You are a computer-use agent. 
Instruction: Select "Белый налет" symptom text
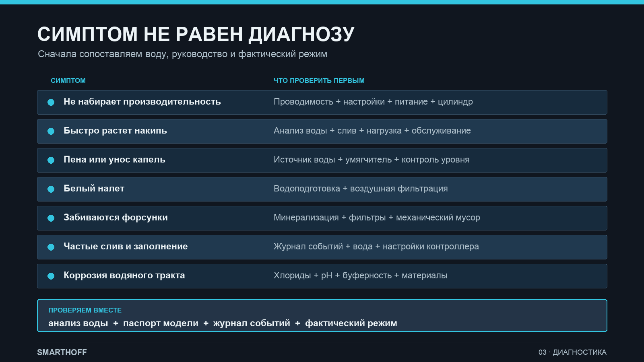[94, 189]
